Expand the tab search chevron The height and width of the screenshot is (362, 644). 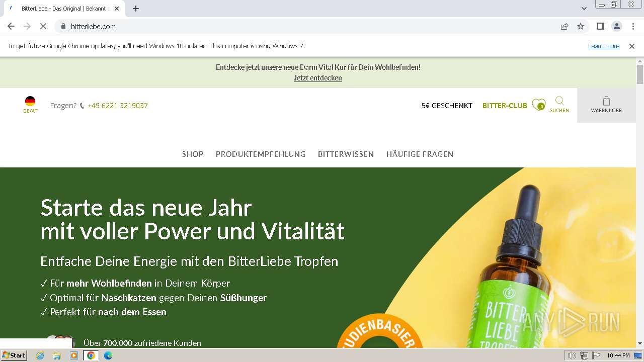click(x=584, y=9)
